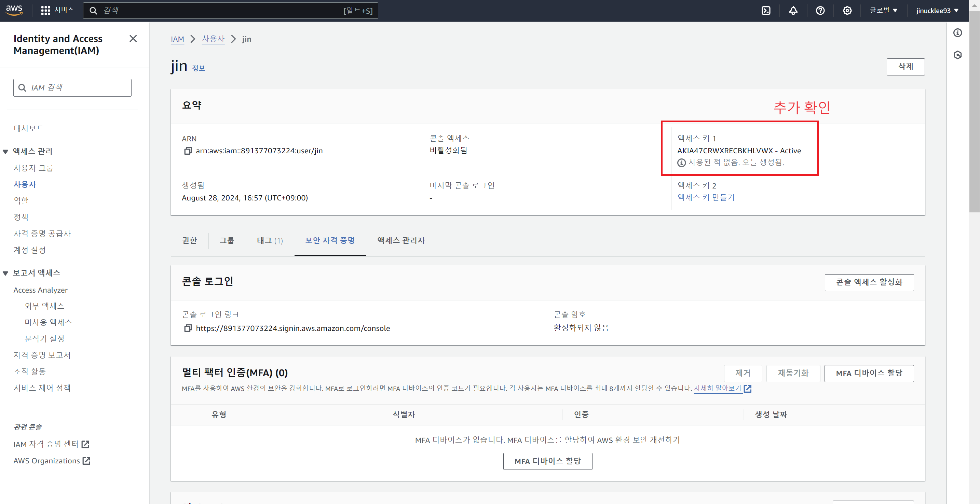The width and height of the screenshot is (980, 504).
Task: Close the IAM navigation panel
Action: 133,38
